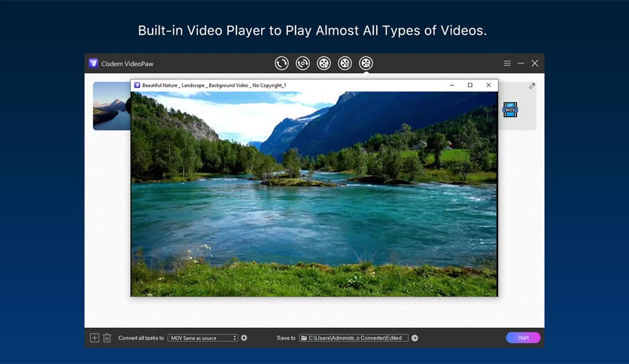Select the active fifth film reel tab
This screenshot has height=364, width=629.
tap(366, 63)
